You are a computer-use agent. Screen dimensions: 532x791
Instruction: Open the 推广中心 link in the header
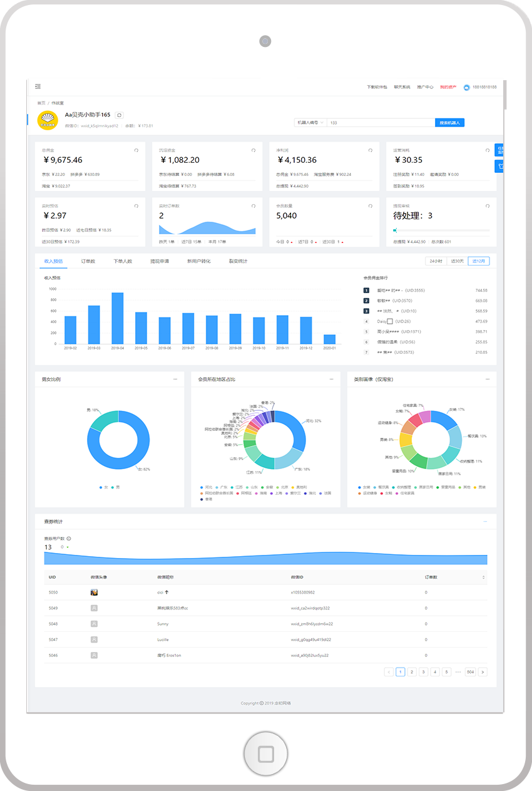coord(425,87)
